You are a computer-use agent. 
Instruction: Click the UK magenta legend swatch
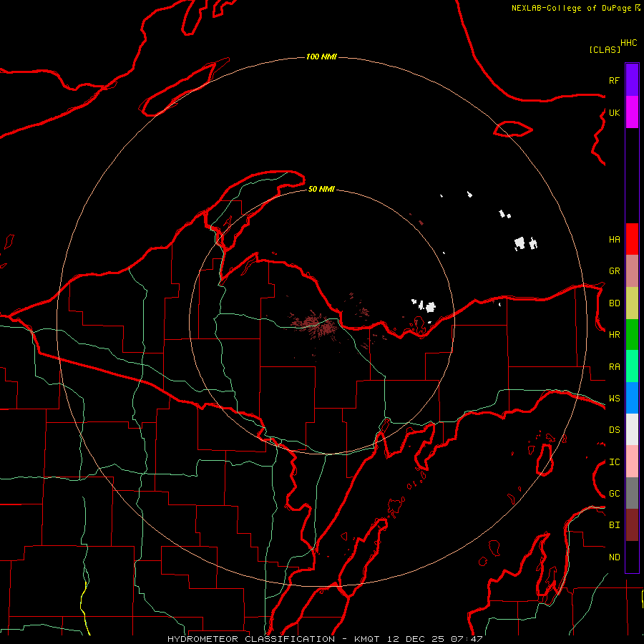click(x=632, y=112)
